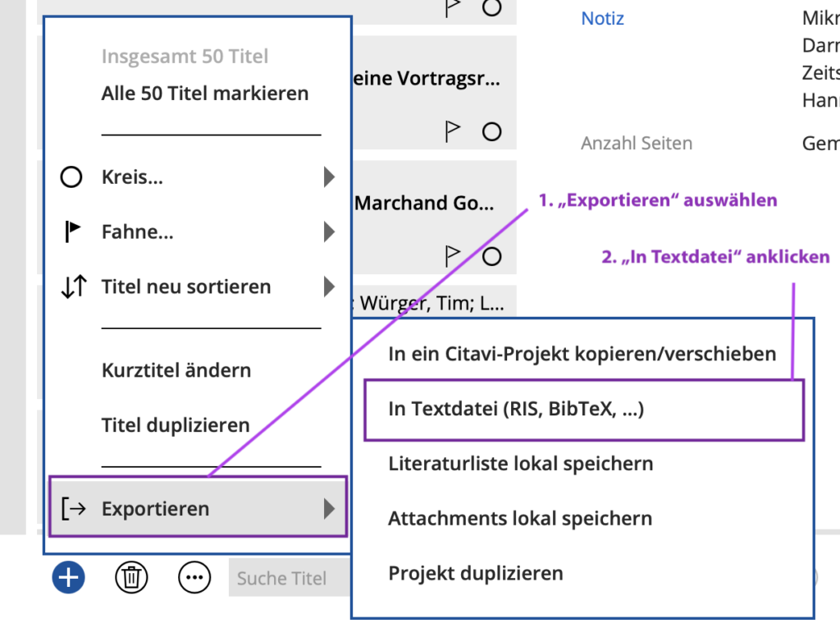Expand the Fahne… submenu arrow
Image resolution: width=840 pixels, height=628 pixels.
coord(329,231)
